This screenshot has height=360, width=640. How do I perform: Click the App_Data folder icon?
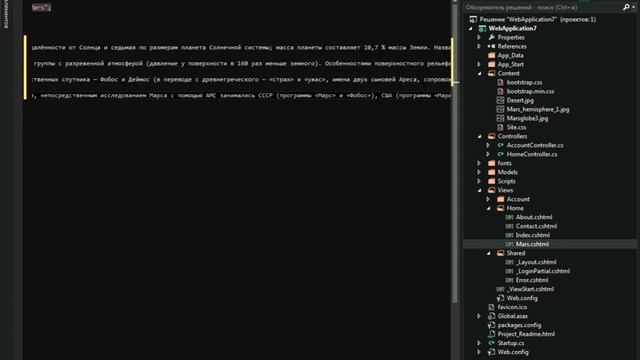[491, 56]
